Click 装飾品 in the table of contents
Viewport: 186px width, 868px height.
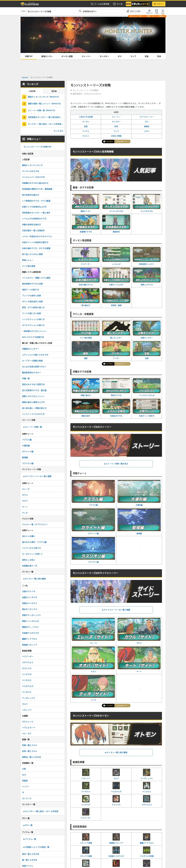point(146,126)
